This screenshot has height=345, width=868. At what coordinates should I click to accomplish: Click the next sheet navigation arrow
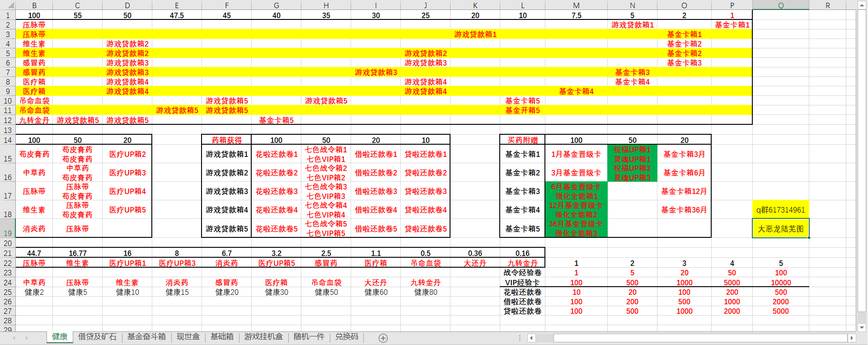[x=27, y=338]
